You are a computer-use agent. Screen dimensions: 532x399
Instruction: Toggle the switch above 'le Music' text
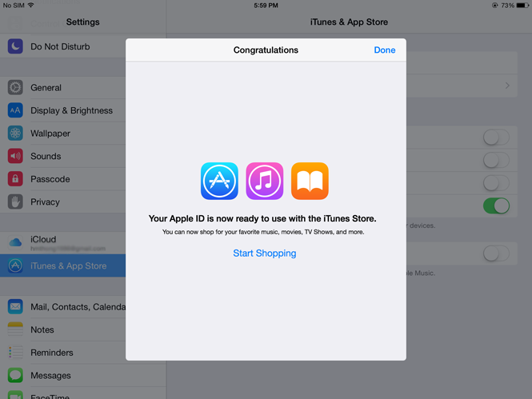pos(496,253)
